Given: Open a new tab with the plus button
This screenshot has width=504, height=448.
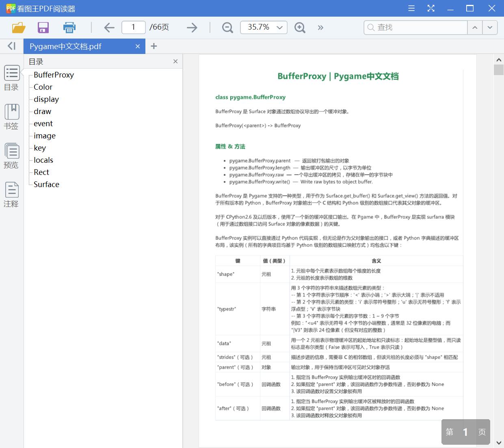Looking at the screenshot, I should [154, 46].
